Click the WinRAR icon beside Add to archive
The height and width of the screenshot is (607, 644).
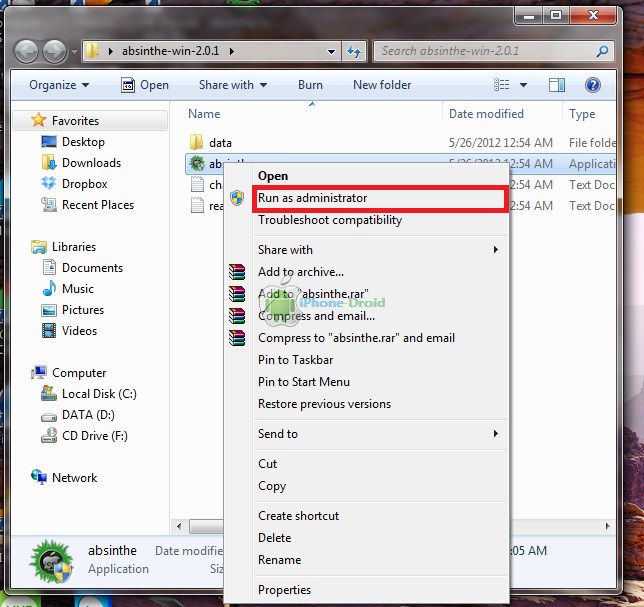click(x=237, y=271)
